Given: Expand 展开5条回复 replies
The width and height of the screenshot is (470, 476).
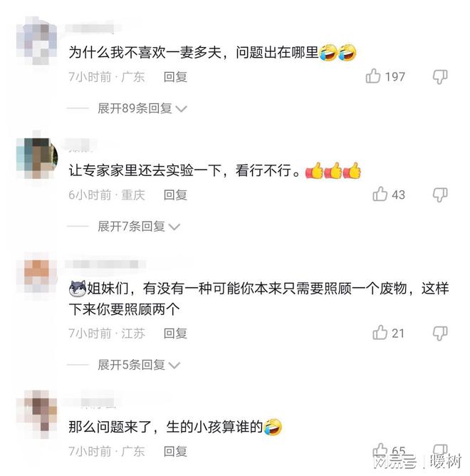Looking at the screenshot, I should [x=139, y=365].
